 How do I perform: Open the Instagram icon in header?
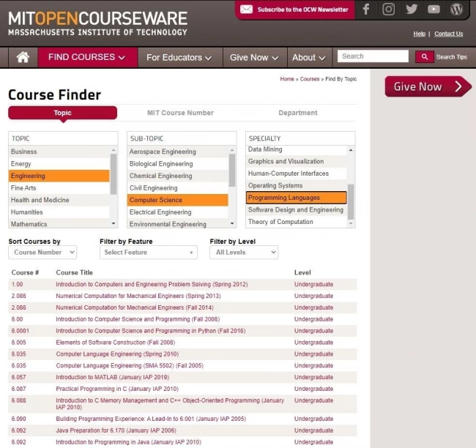(388, 9)
